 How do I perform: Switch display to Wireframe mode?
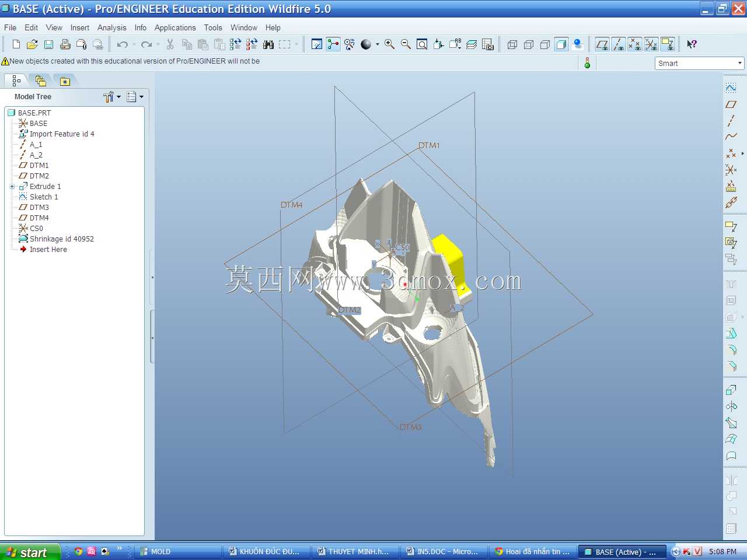point(512,44)
